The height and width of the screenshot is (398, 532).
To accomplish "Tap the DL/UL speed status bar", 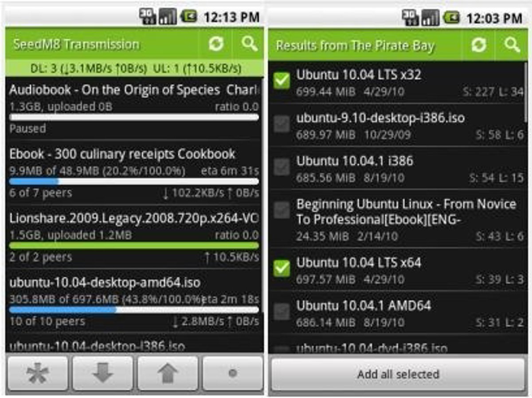I will 134,68.
